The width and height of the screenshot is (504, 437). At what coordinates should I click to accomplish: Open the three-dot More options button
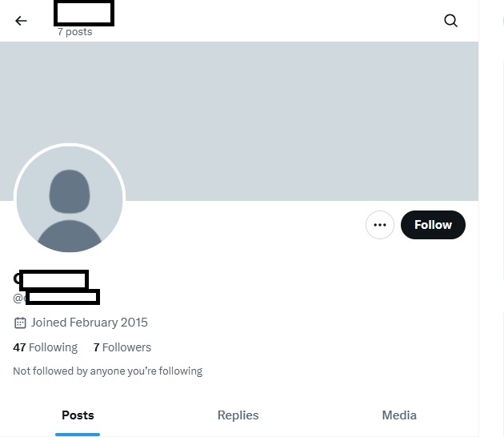(x=380, y=225)
